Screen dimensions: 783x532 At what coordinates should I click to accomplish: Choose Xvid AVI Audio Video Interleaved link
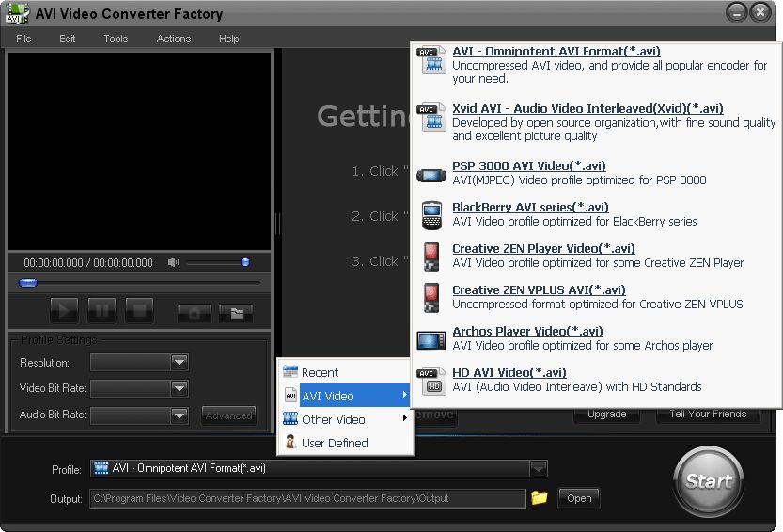587,108
